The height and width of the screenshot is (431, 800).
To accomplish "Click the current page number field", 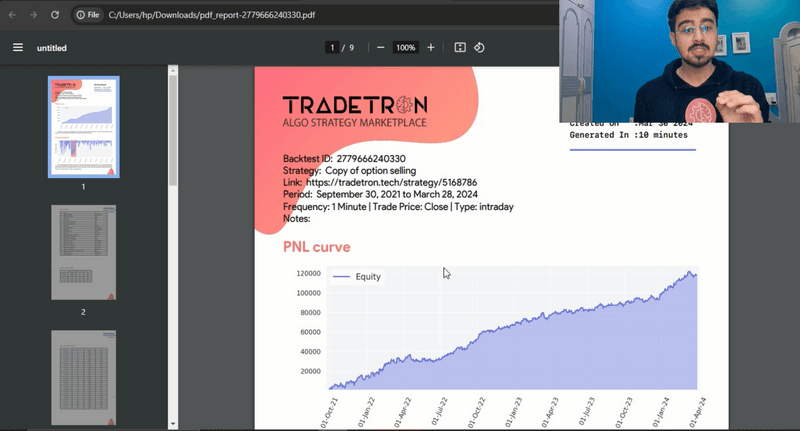I will coord(332,48).
